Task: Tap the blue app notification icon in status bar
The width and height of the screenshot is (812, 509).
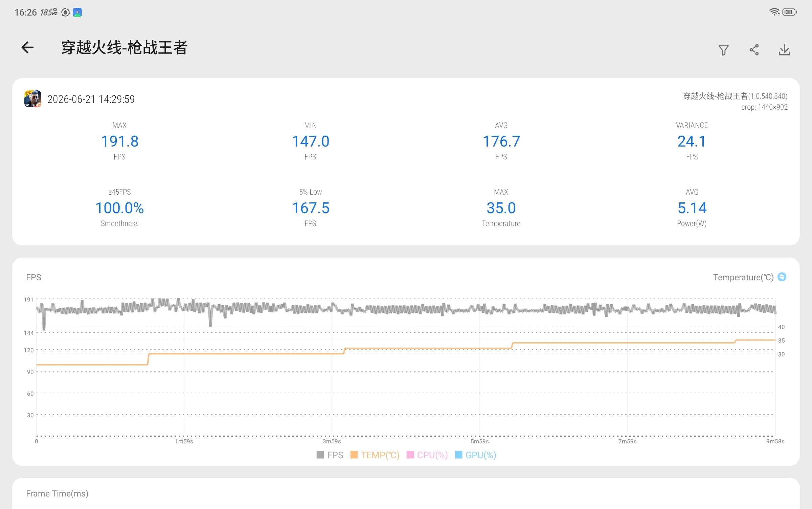Action: point(77,13)
